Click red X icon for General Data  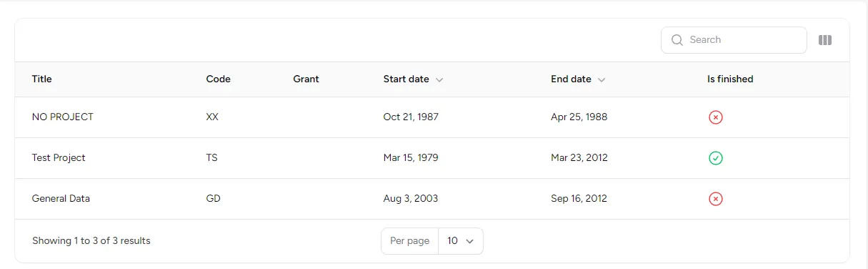tap(716, 199)
